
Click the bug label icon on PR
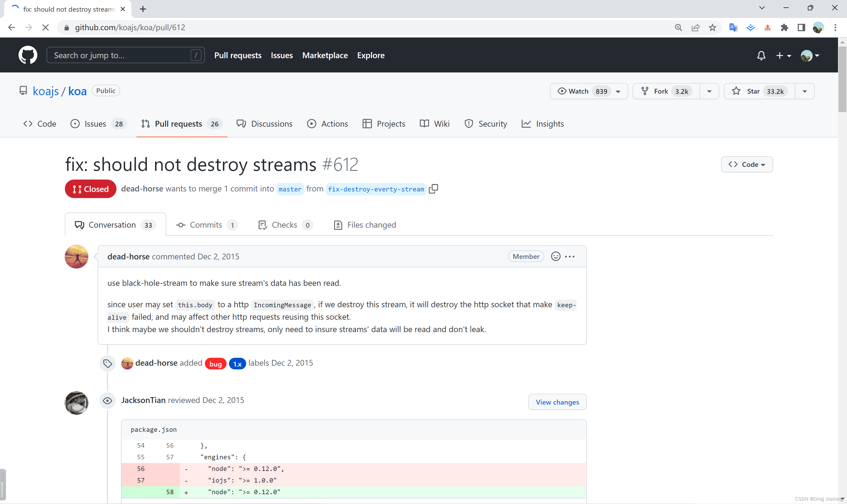point(214,363)
